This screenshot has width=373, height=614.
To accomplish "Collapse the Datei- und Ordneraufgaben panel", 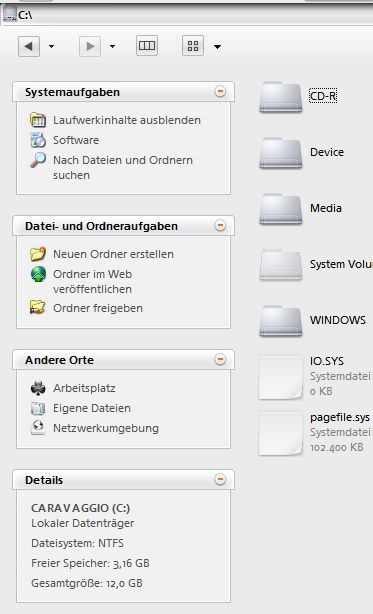I will point(220,226).
